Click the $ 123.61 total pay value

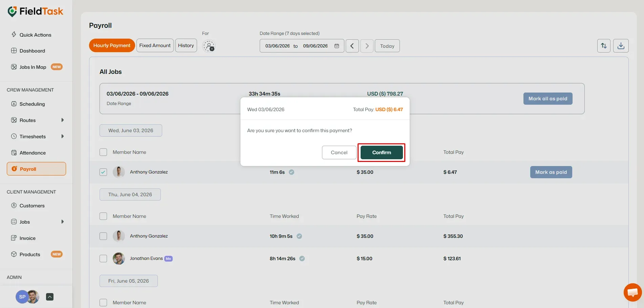pyautogui.click(x=452, y=259)
